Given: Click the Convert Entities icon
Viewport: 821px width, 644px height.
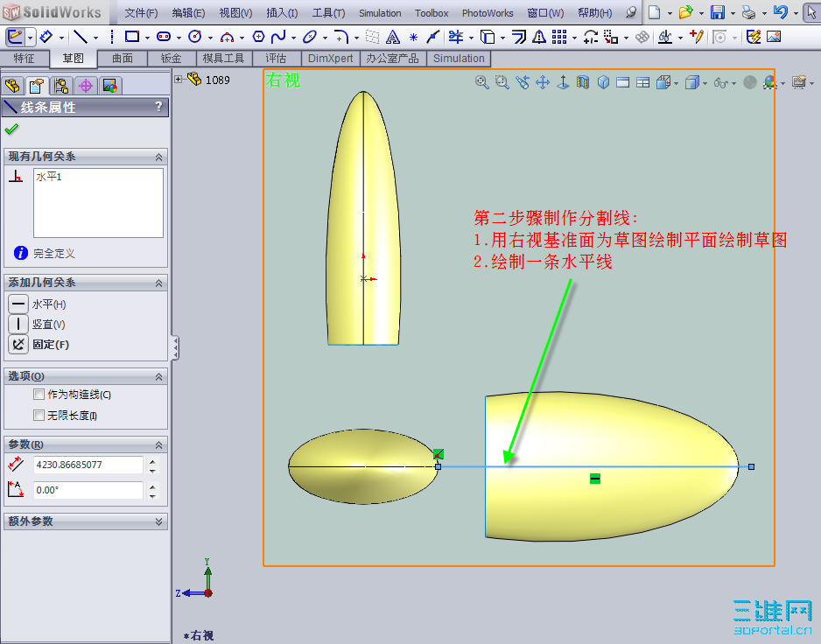Looking at the screenshot, I should coord(488,37).
